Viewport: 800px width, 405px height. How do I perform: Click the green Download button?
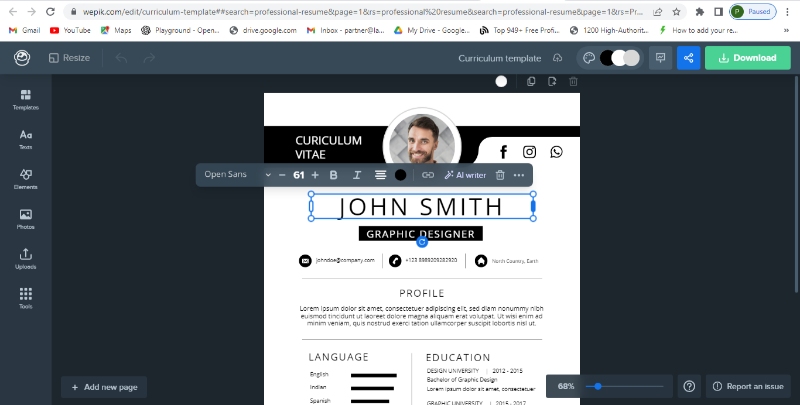[746, 58]
